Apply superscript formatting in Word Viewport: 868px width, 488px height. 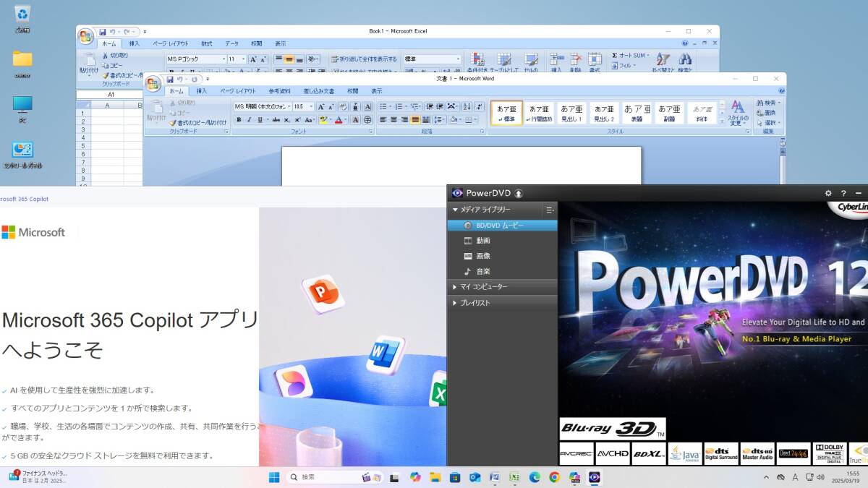coord(297,119)
